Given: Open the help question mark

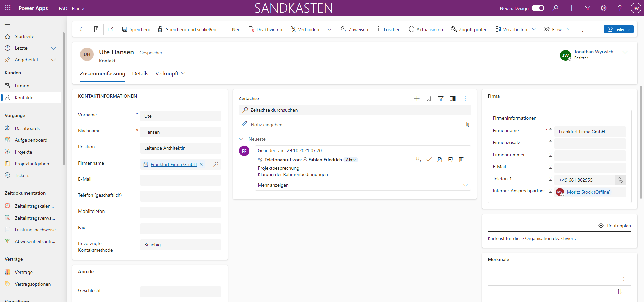Looking at the screenshot, I should tap(620, 8).
